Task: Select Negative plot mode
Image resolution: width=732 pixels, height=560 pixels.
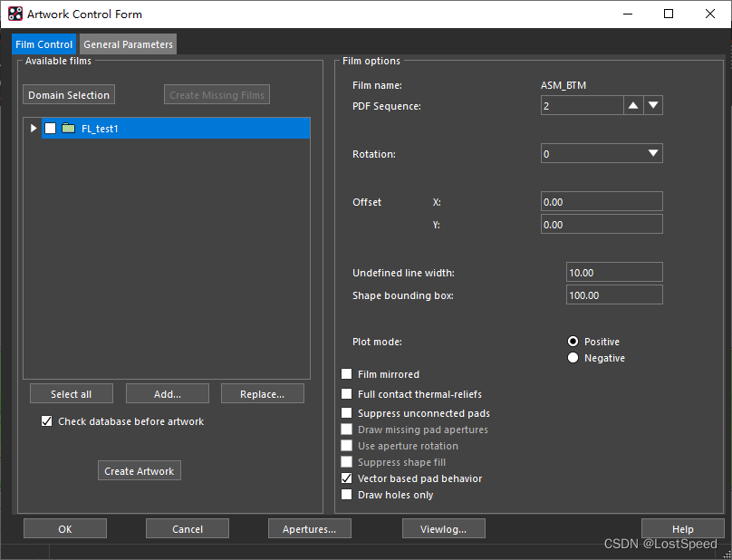Action: point(573,358)
